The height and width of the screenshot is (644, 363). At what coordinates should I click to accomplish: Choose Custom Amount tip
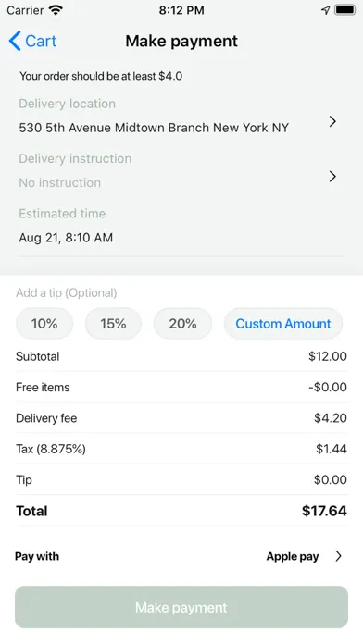(283, 324)
